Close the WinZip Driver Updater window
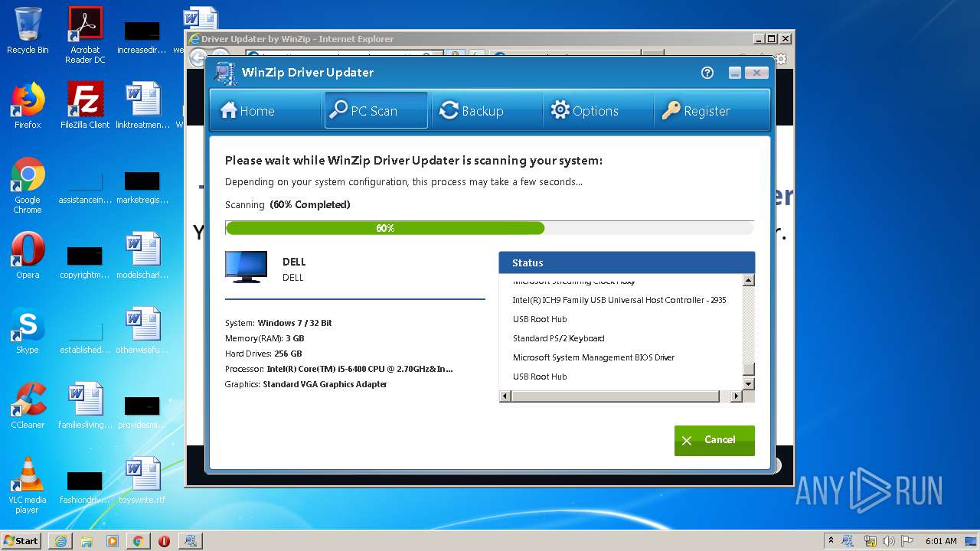980x551 pixels. coord(756,73)
